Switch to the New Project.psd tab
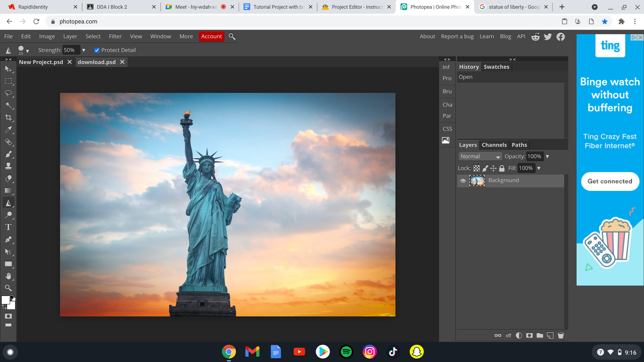Image resolution: width=644 pixels, height=362 pixels. [x=41, y=62]
